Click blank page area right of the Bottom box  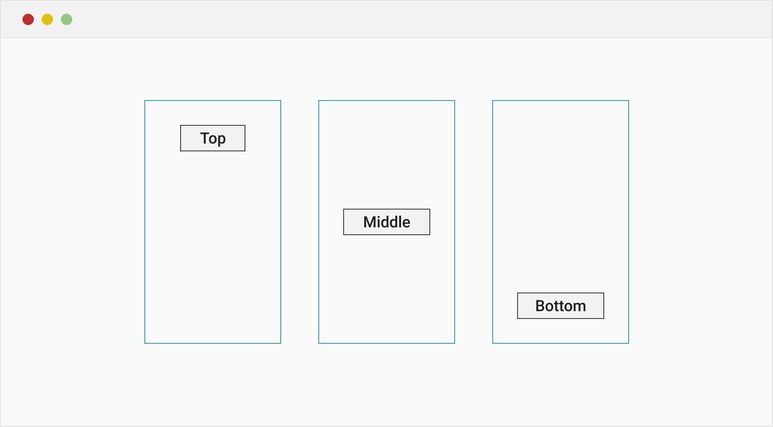(700, 220)
